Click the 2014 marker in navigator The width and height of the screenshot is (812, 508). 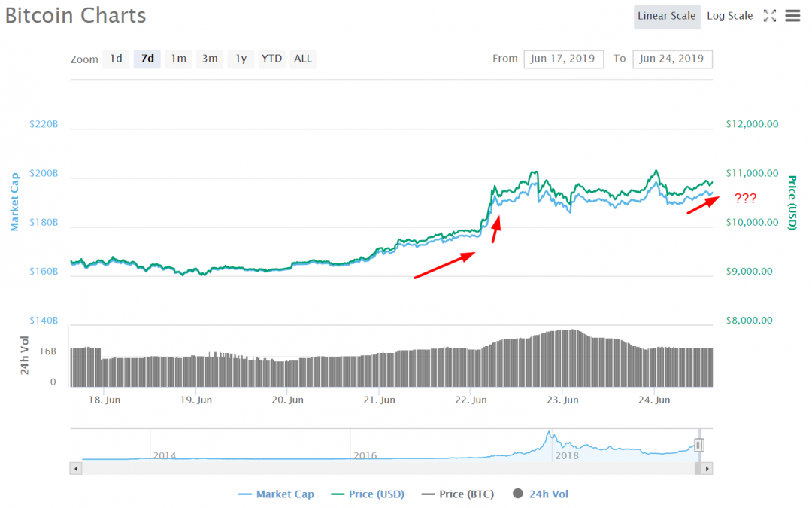pyautogui.click(x=164, y=455)
